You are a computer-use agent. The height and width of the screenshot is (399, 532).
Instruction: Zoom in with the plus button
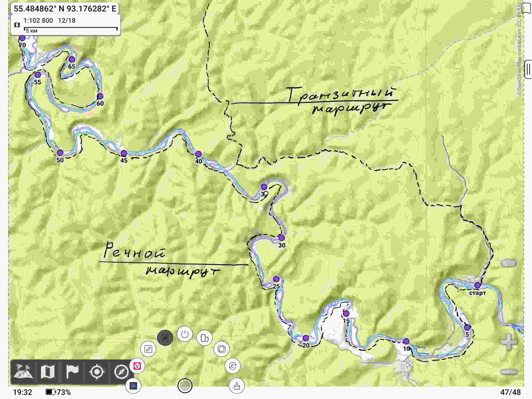(x=509, y=342)
